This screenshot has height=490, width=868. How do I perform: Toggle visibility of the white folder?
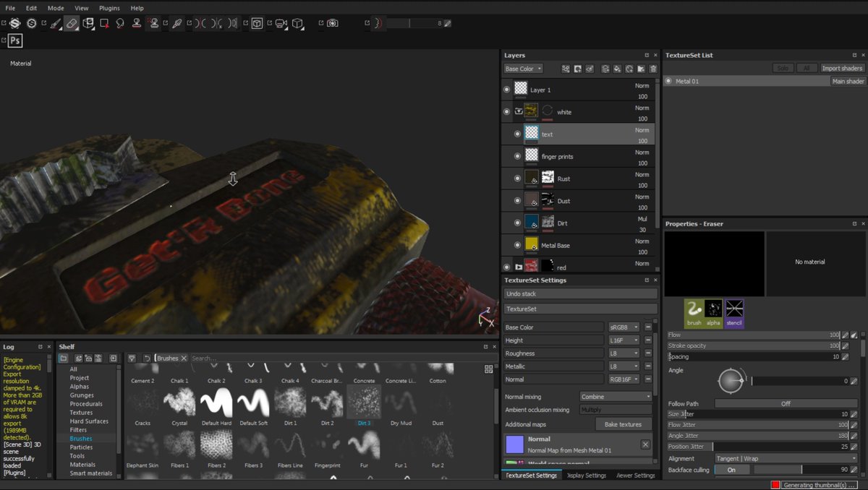pos(506,112)
